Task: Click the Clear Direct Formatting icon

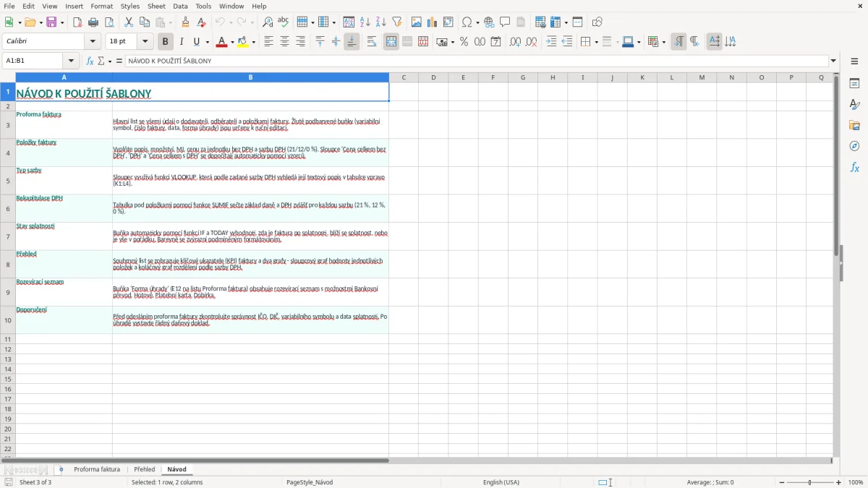Action: (202, 22)
